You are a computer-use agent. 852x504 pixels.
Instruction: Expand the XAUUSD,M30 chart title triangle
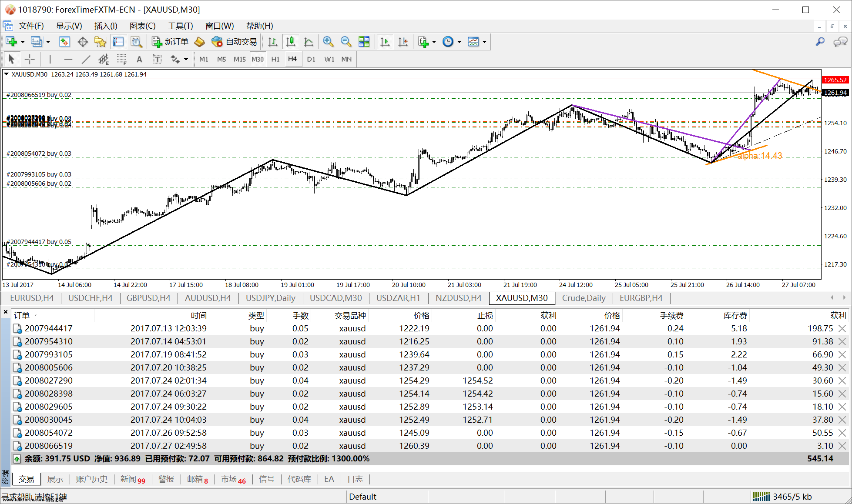coord(7,74)
